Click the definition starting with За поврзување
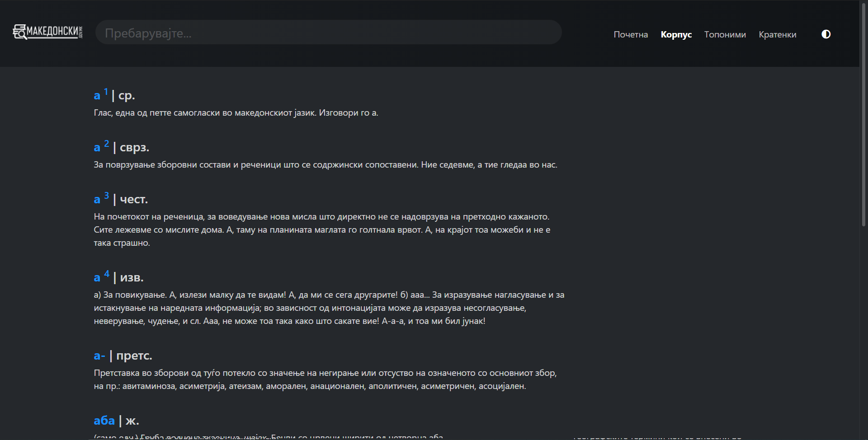This screenshot has height=440, width=868. tap(325, 165)
